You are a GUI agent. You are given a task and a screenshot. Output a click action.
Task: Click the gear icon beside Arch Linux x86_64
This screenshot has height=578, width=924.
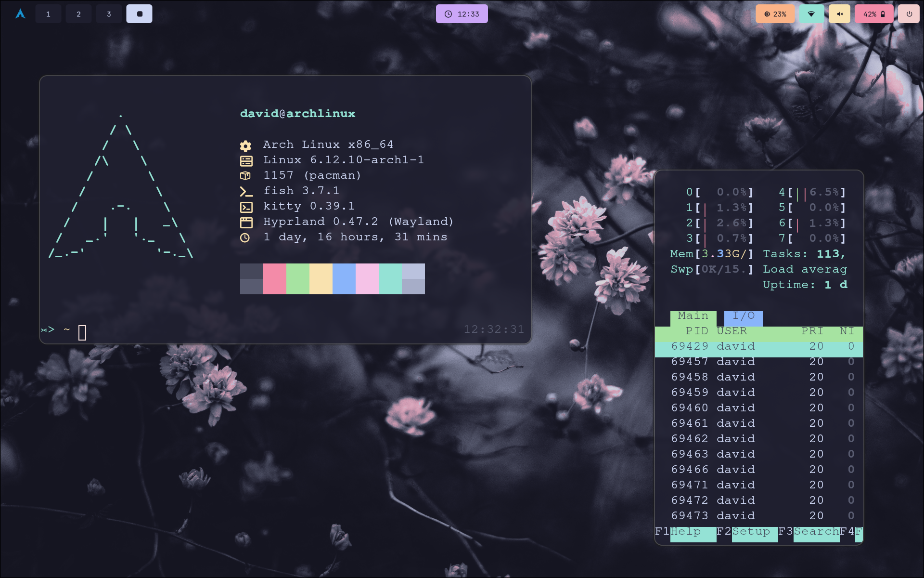[246, 145]
